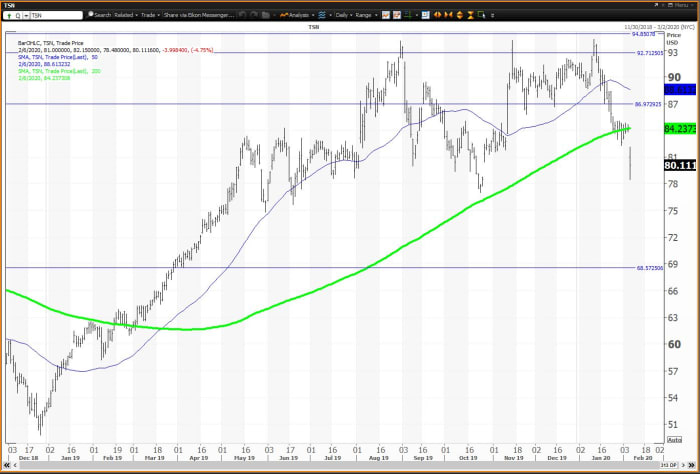700x474 pixels.
Task: Open the Related dropdown menu
Action: [x=126, y=15]
